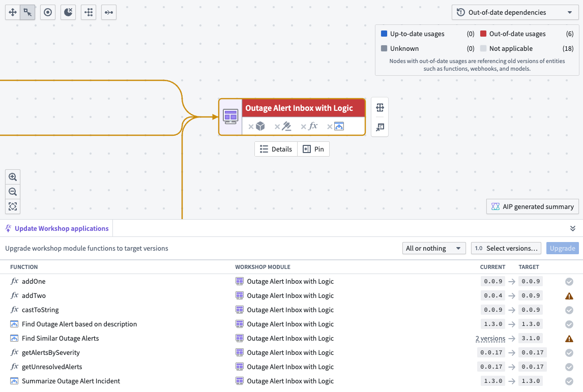Click the zoom-to-fit icon on the left
This screenshot has width=583, height=392.
[12, 206]
